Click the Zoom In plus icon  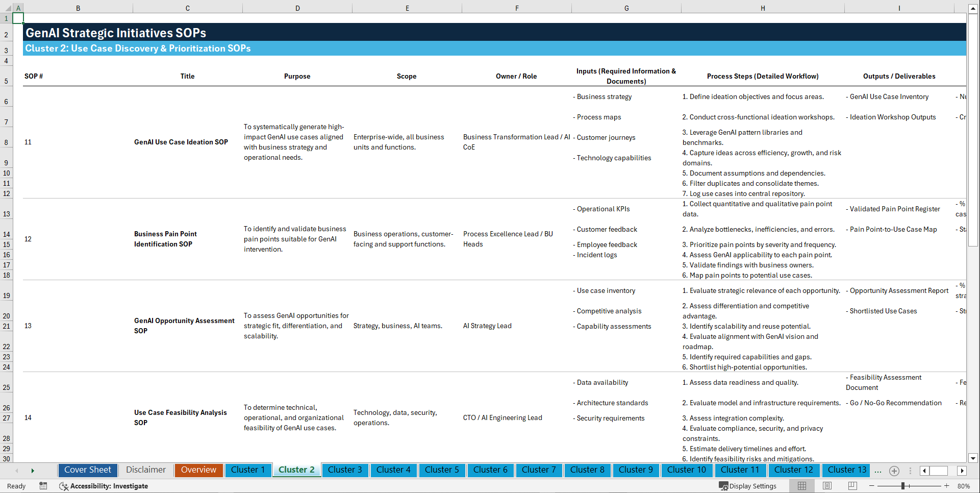point(947,486)
